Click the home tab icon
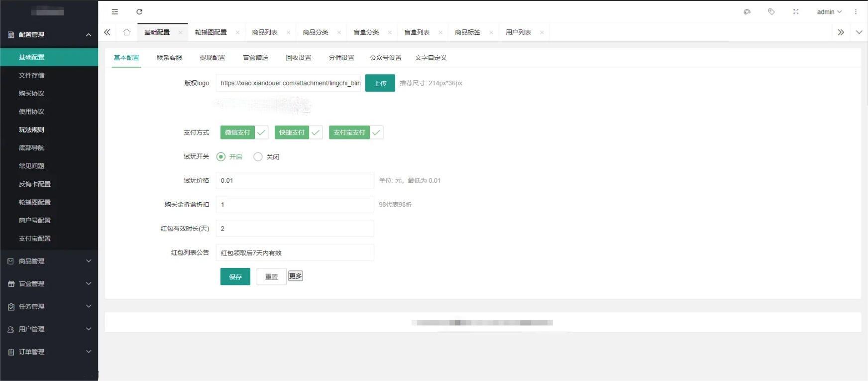The width and height of the screenshot is (868, 381). click(x=126, y=32)
